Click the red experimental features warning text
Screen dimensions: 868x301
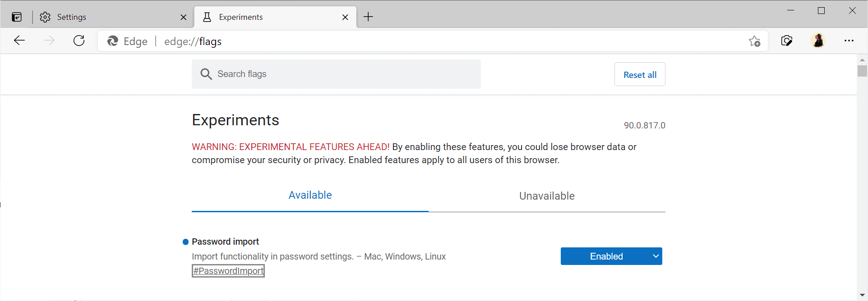coord(291,147)
